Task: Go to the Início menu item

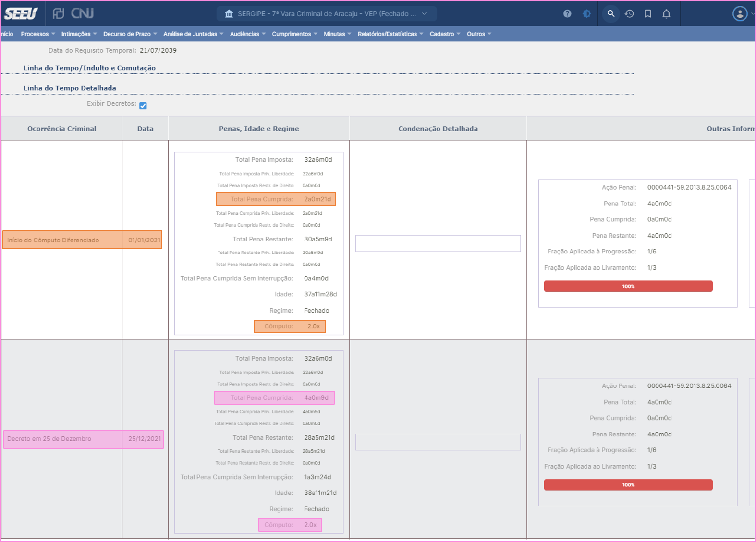Action: [7, 34]
